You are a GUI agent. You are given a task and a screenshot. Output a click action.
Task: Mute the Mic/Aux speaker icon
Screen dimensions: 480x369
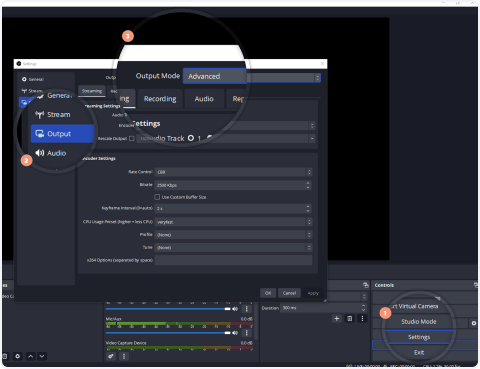(235, 333)
